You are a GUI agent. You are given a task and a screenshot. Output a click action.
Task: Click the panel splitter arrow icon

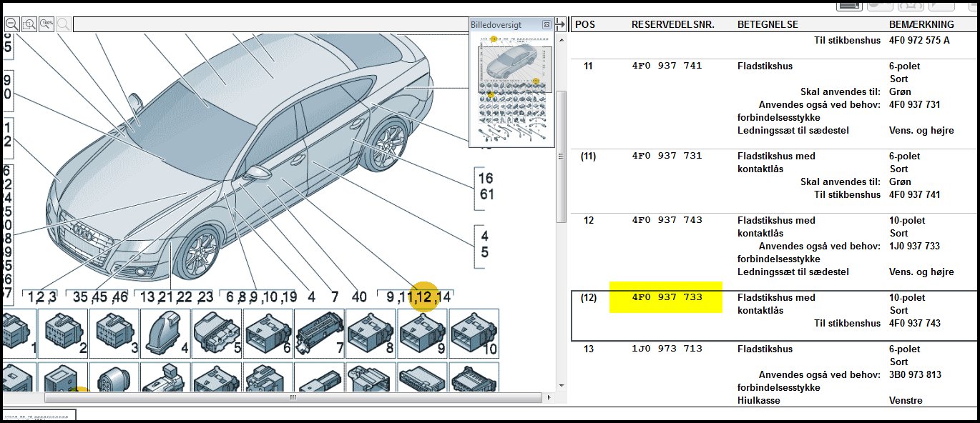click(x=562, y=25)
